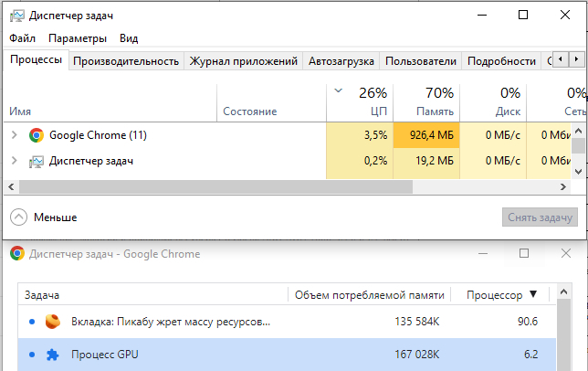Expand the Диспетчер задач process row

point(14,161)
